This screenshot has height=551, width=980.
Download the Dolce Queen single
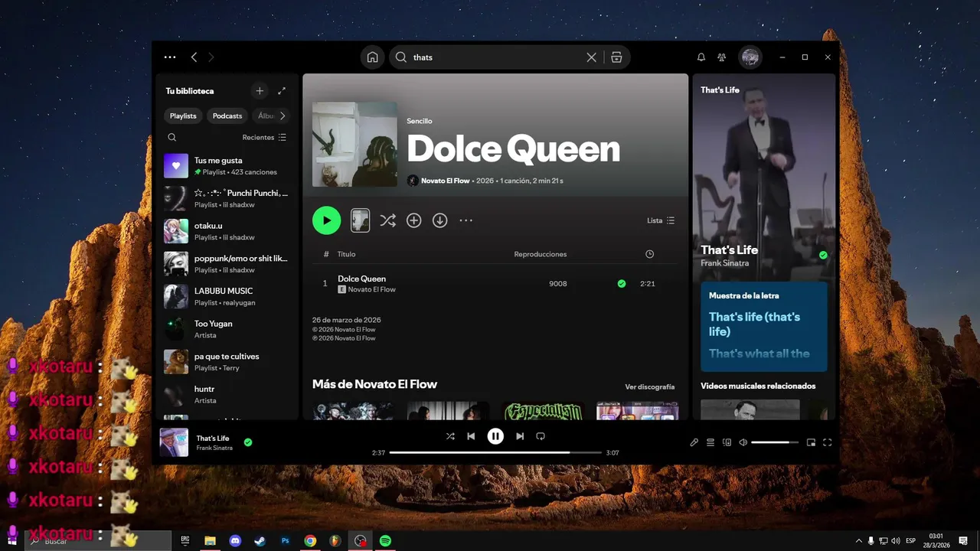point(440,220)
